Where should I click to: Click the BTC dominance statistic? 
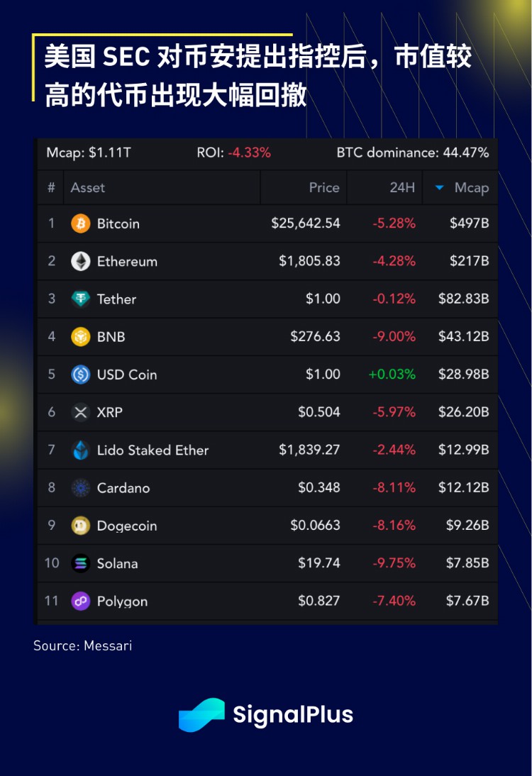coord(412,153)
